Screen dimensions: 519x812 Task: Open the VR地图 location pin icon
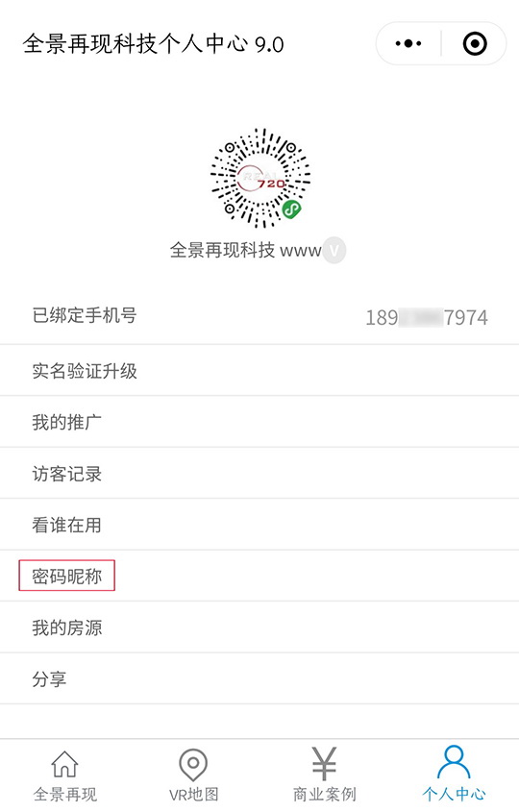pyautogui.click(x=193, y=764)
